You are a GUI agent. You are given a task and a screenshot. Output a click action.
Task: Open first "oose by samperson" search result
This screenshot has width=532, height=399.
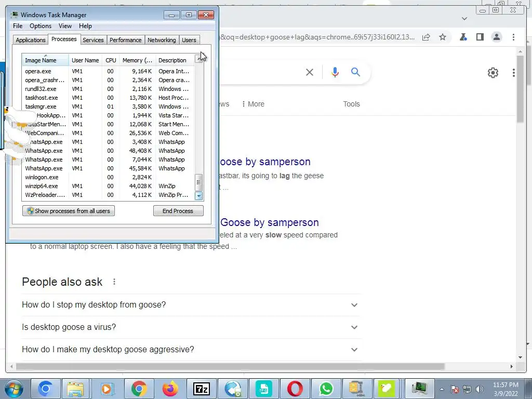[x=265, y=162]
